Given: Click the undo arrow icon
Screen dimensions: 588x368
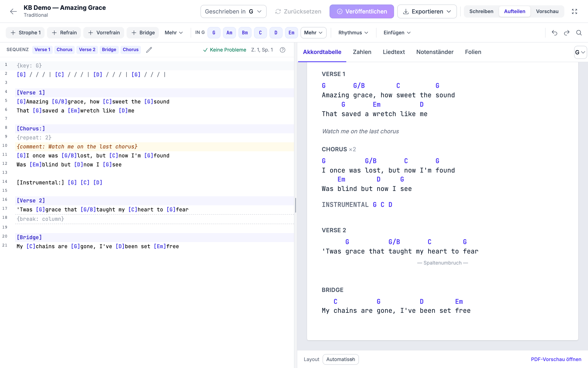Looking at the screenshot, I should (555, 33).
